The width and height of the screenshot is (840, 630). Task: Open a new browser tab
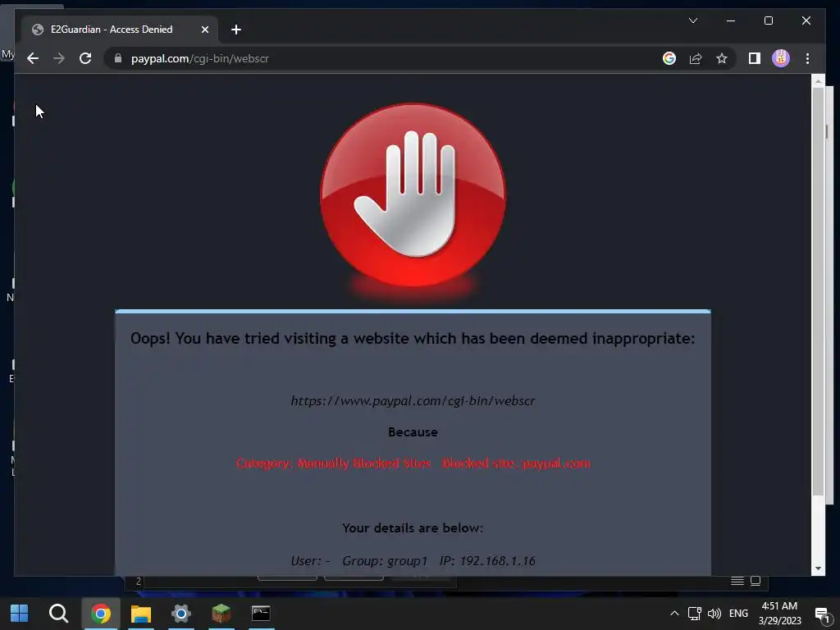point(236,30)
